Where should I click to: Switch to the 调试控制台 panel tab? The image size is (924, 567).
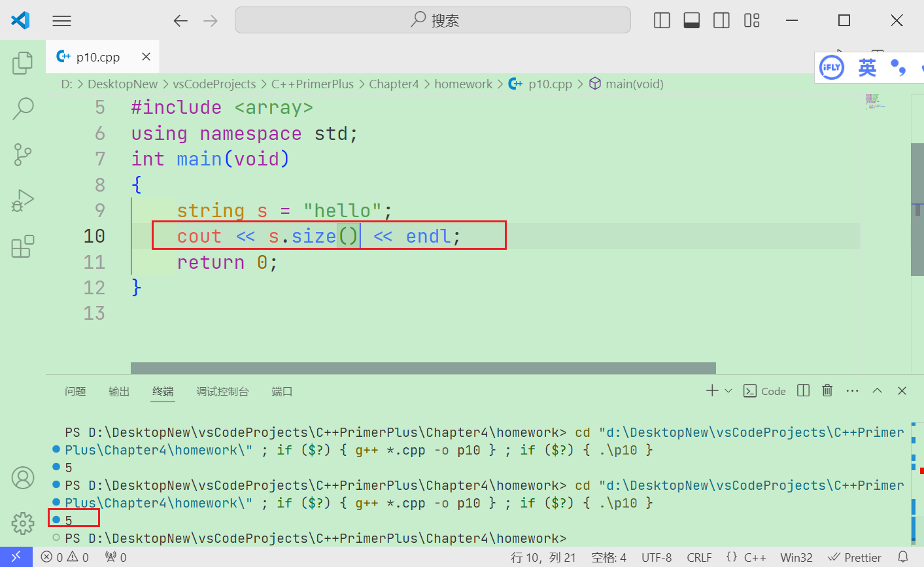click(x=222, y=392)
